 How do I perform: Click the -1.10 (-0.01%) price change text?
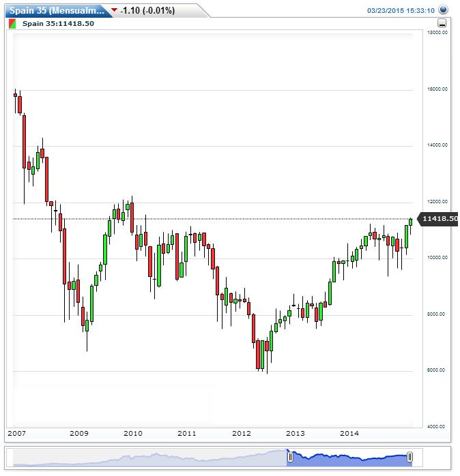tap(147, 11)
